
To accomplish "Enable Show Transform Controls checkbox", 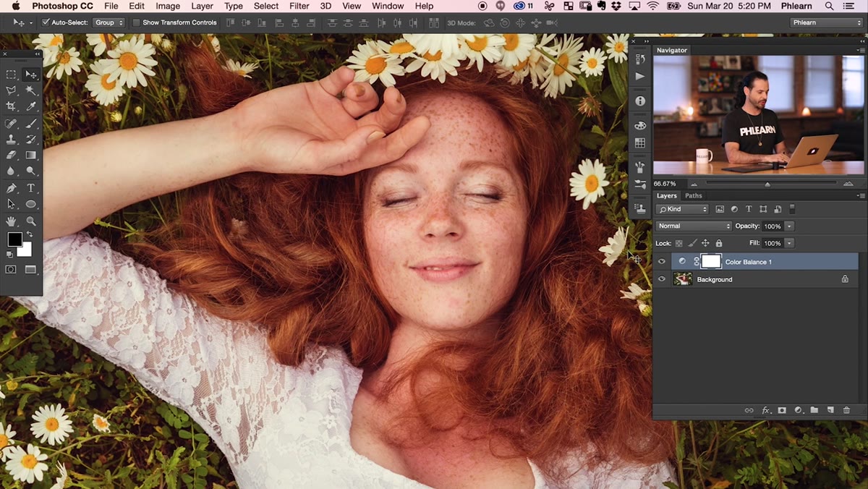I will (136, 22).
